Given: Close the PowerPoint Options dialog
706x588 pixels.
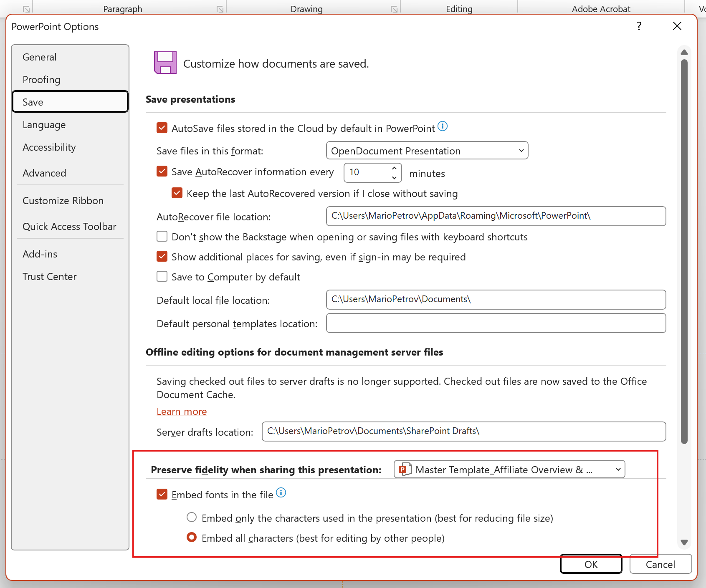Looking at the screenshot, I should tap(677, 26).
